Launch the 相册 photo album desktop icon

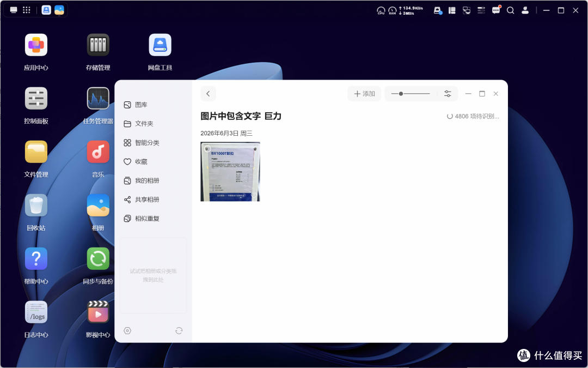point(98,206)
